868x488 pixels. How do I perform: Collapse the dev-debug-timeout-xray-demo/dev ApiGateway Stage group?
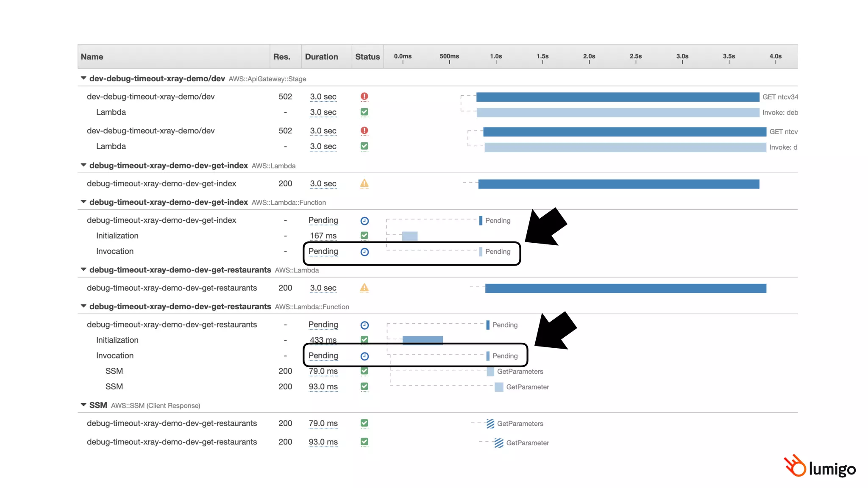click(83, 78)
